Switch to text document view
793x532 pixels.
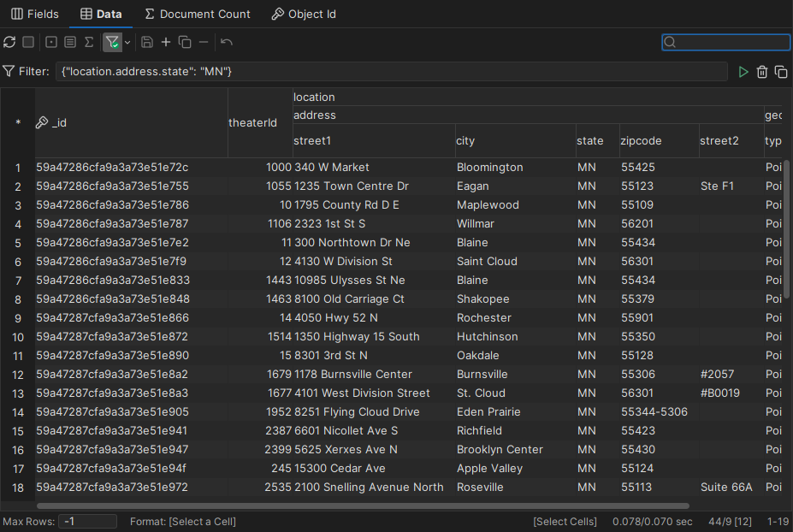pyautogui.click(x=70, y=42)
